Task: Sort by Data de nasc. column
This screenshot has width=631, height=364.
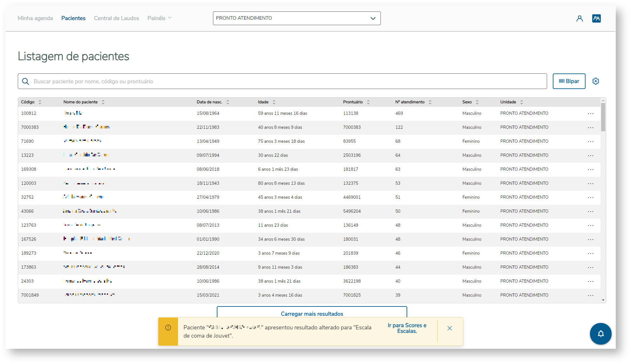Action: (228, 102)
